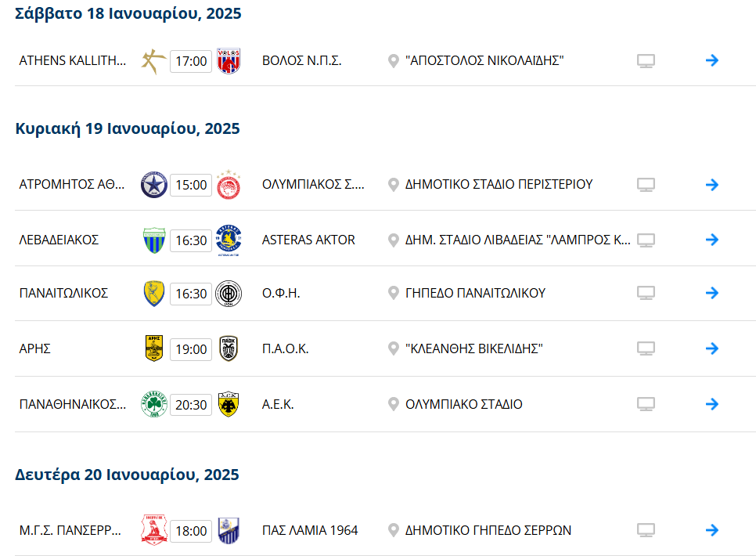Select the 15:00 kickoff time box
The image size is (756, 556).
191,185
